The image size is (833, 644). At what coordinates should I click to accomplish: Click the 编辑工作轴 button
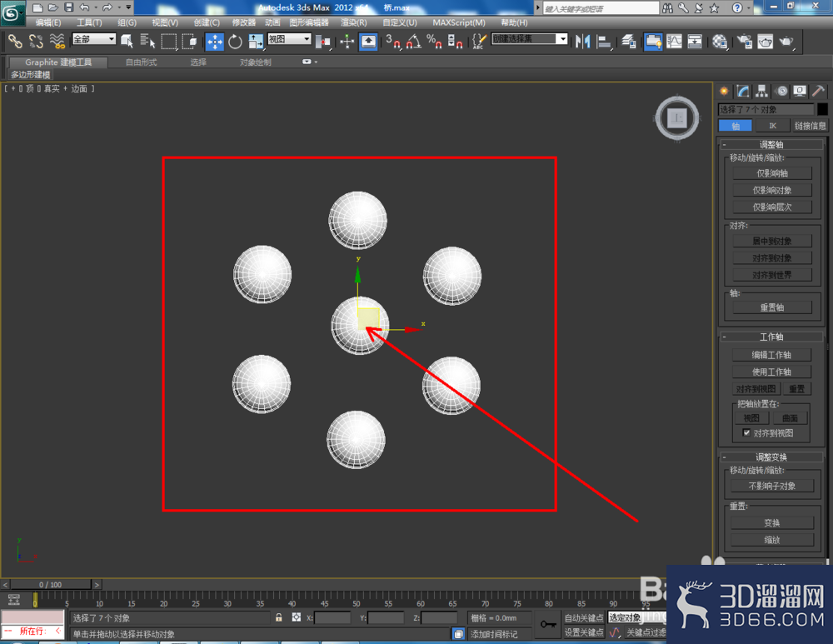click(x=771, y=355)
